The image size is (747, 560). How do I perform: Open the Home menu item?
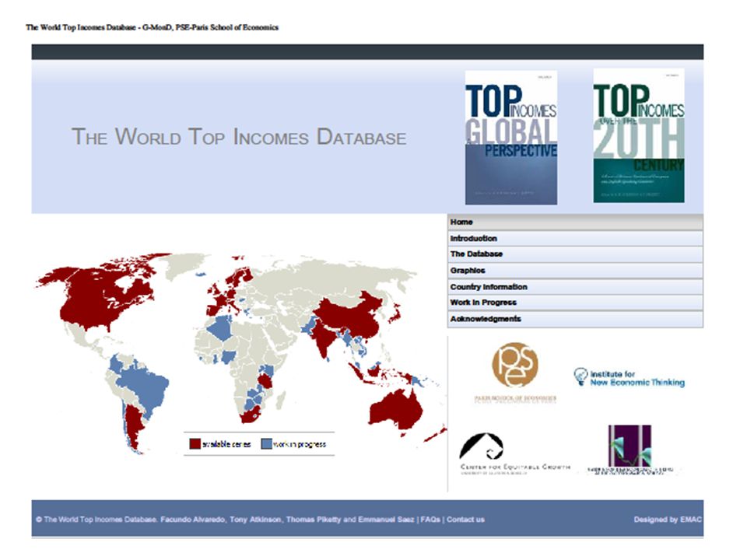(x=575, y=222)
